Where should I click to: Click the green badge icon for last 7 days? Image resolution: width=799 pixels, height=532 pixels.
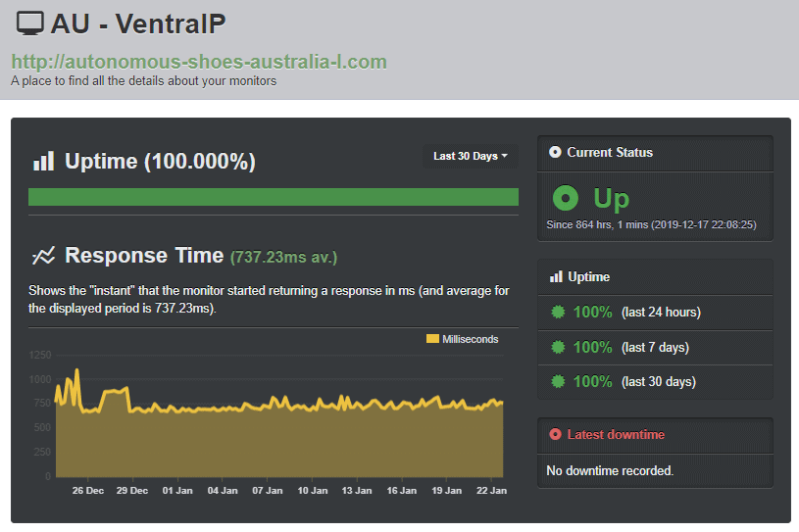[558, 347]
